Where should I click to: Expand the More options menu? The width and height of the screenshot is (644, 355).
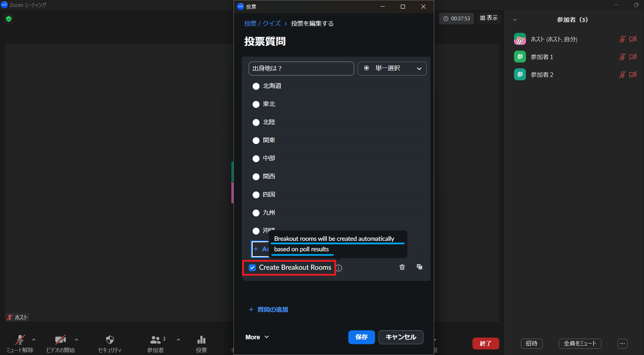(x=257, y=337)
